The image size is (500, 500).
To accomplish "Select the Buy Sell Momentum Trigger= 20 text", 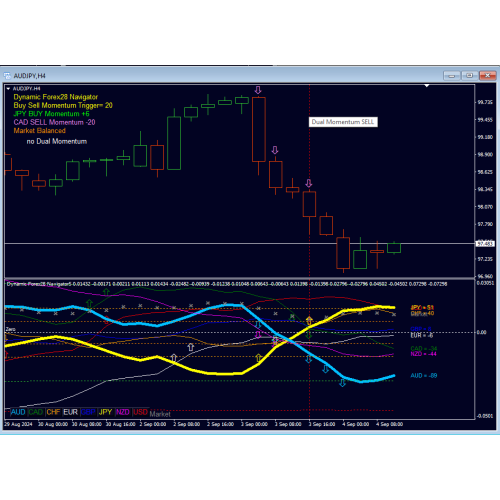I will (x=63, y=106).
